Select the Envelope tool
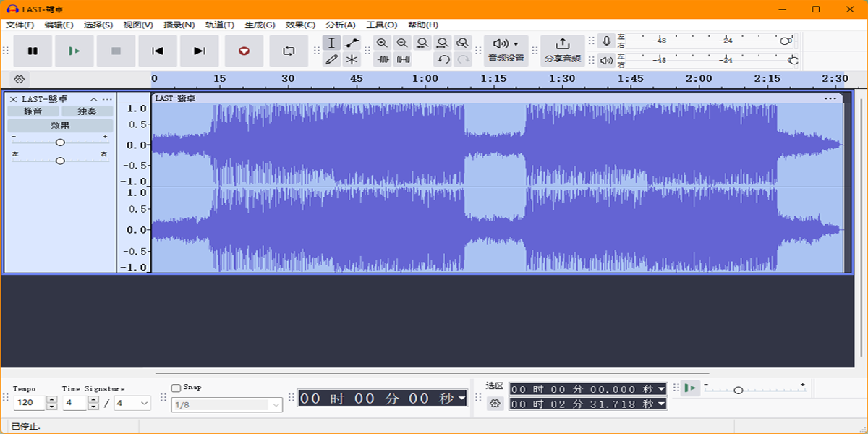Viewport: 868px width, 434px height. pyautogui.click(x=352, y=43)
